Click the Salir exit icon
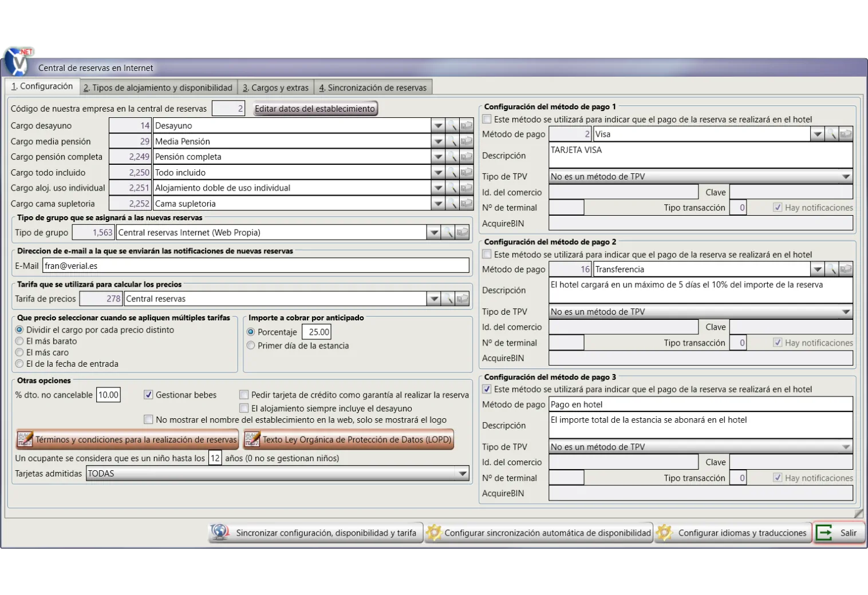The image size is (868, 595). 824,533
